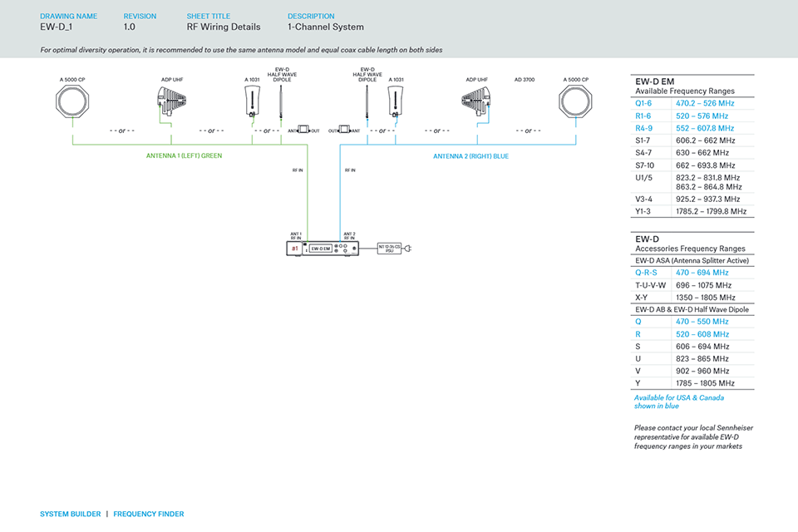798x532 pixels.
Task: Click the EW-D EM table heading
Action: click(654, 81)
